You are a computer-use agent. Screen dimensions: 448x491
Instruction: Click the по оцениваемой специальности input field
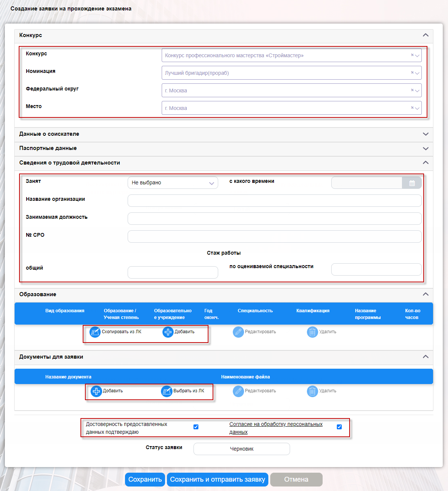click(377, 270)
